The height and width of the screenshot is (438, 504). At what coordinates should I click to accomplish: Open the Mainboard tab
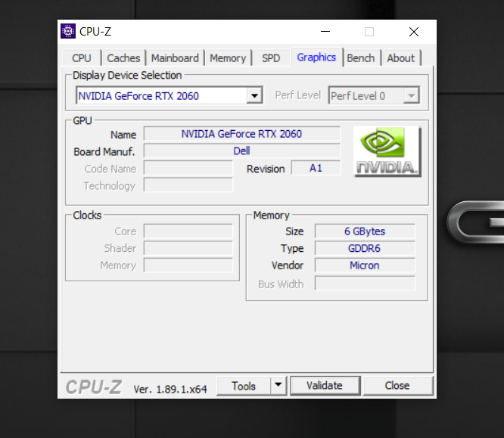[x=175, y=58]
